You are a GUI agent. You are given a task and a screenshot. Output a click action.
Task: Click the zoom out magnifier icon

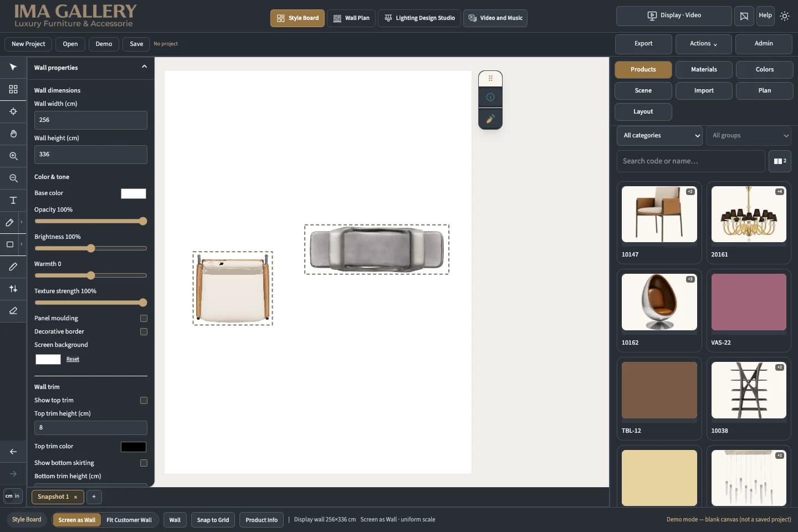[13, 178]
